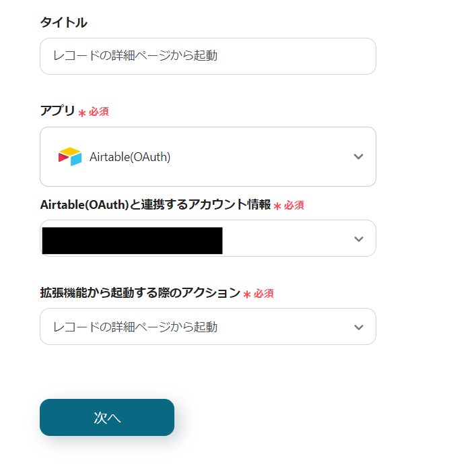Click the タイトル field label

[63, 22]
